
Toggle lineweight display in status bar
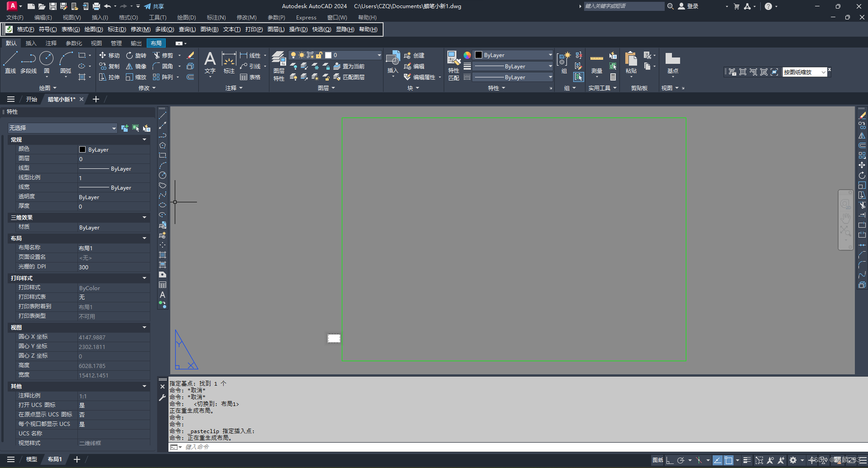click(747, 460)
